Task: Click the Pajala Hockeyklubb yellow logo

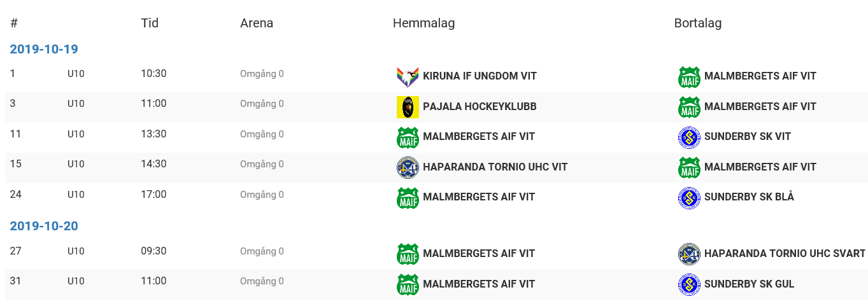Action: (x=408, y=107)
